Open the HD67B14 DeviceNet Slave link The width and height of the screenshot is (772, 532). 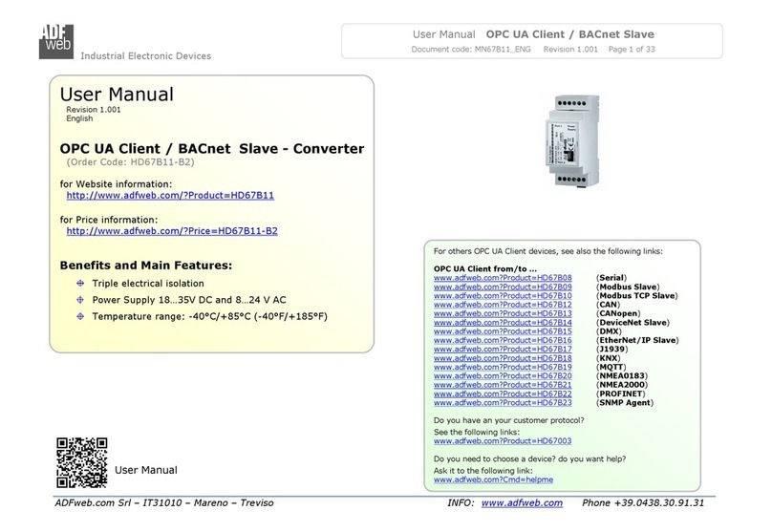(x=503, y=322)
